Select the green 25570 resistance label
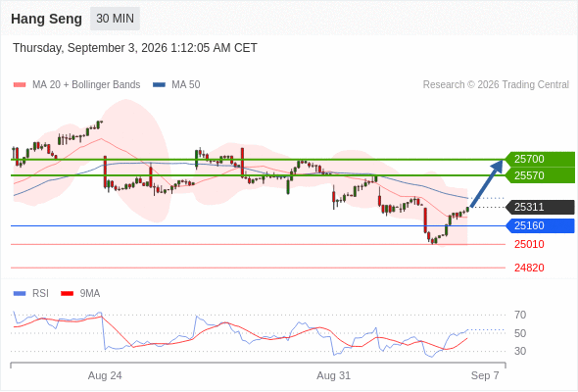The height and width of the screenshot is (392, 578). tap(540, 175)
